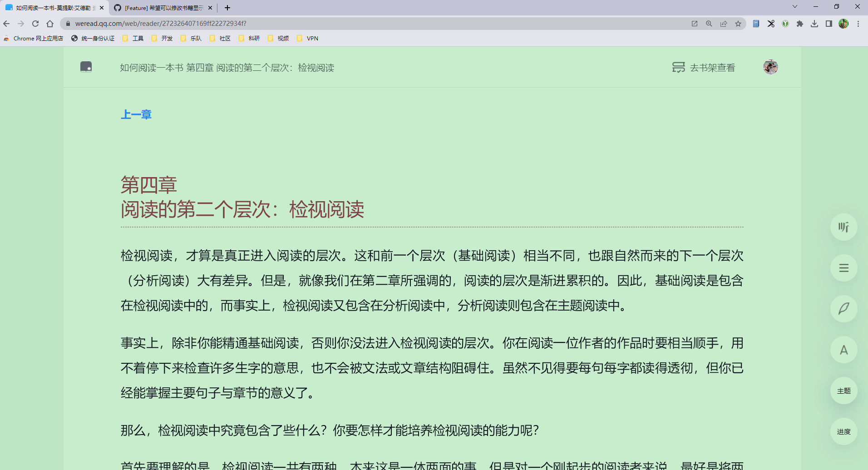Viewport: 868px width, 470px height.
Task: Open the font settings (A) panel
Action: (843, 350)
